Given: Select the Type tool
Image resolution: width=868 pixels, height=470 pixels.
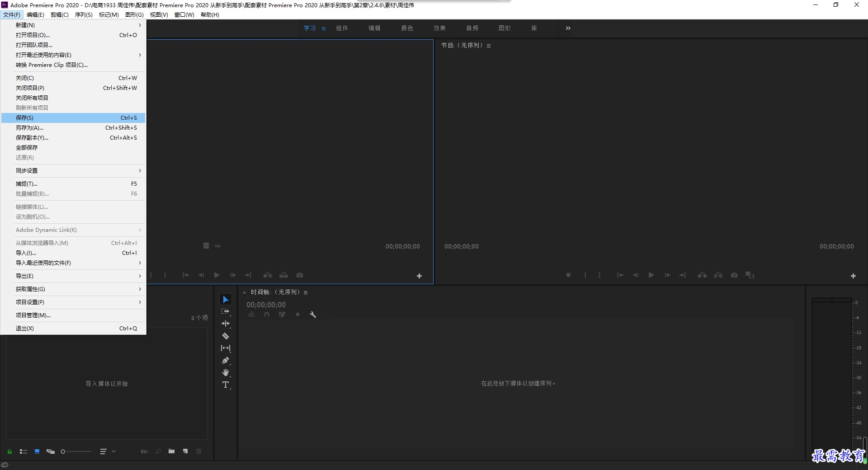Looking at the screenshot, I should [226, 385].
